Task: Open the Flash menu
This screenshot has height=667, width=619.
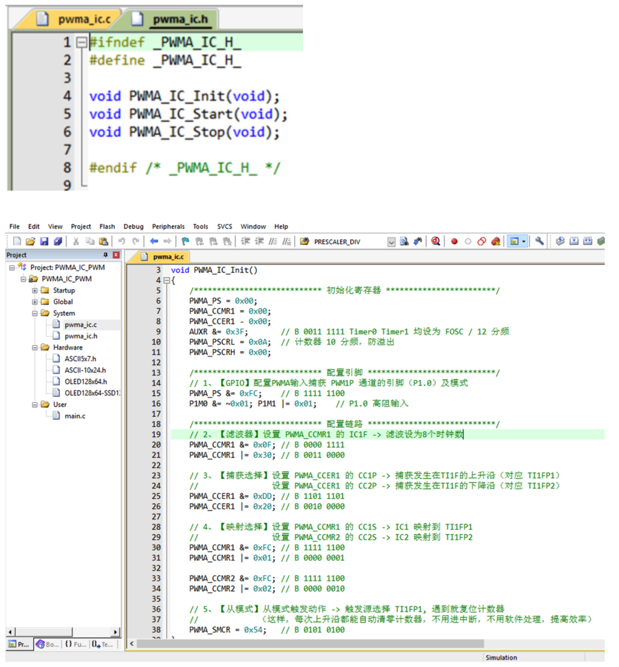Action: (x=107, y=226)
